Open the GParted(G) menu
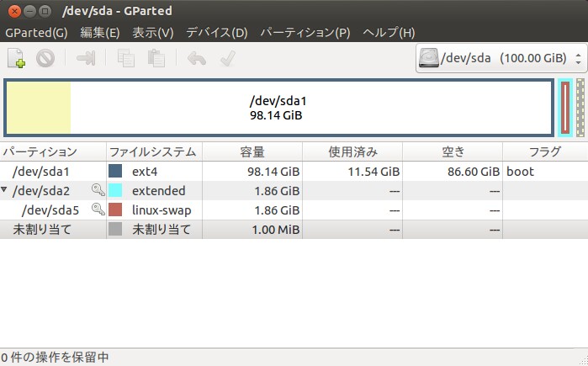The width and height of the screenshot is (588, 366). coord(36,33)
